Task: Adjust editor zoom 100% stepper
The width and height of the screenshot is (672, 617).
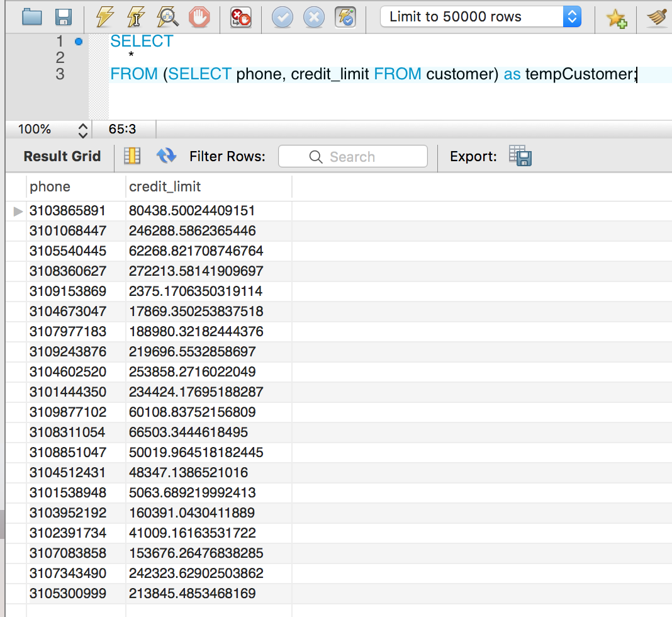Action: click(x=82, y=130)
